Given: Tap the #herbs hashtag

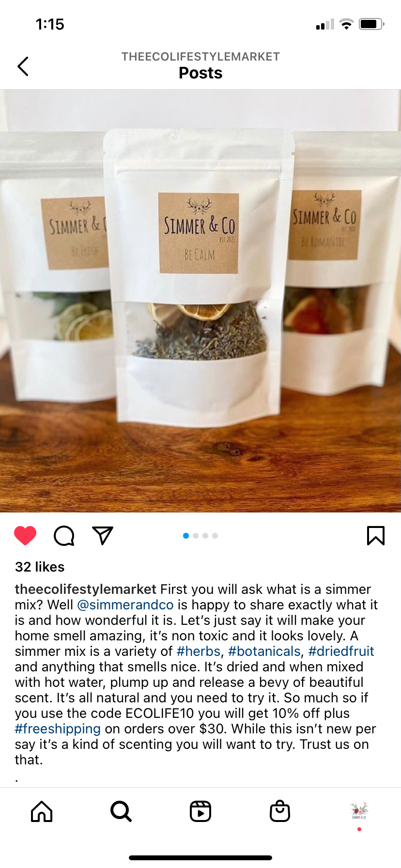Looking at the screenshot, I should click(x=199, y=651).
